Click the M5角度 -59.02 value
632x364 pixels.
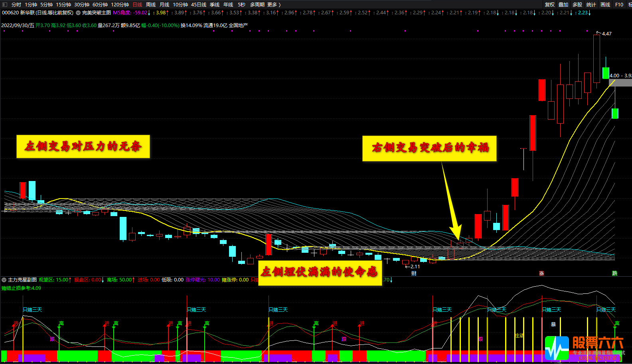click(131, 13)
